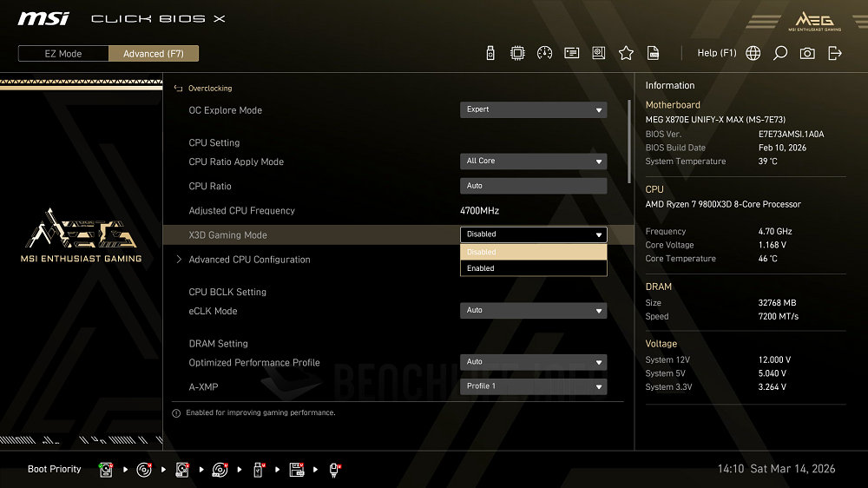Click the OC Explore Mode label
Viewport: 868px width, 488px height.
[x=226, y=111]
